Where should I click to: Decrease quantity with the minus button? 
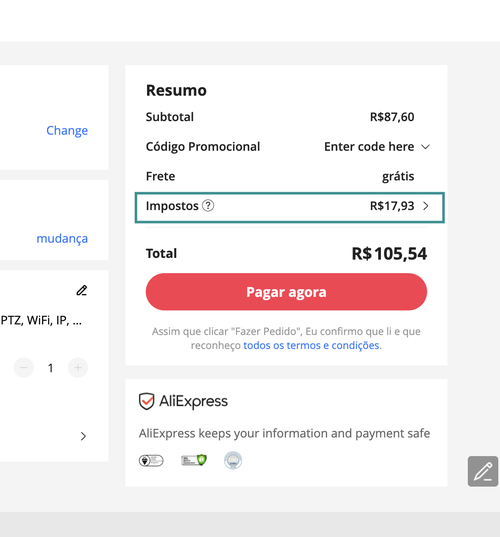point(24,368)
